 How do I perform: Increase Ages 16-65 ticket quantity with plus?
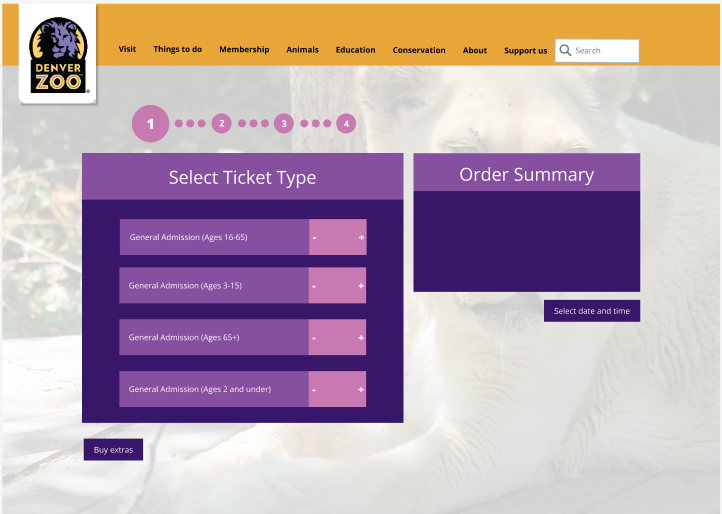[361, 237]
